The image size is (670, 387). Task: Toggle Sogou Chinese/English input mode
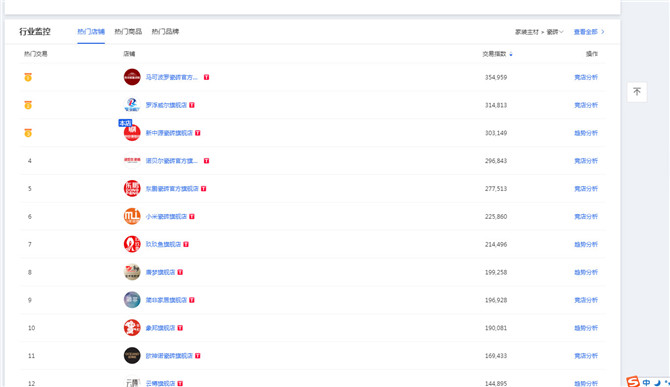pyautogui.click(x=646, y=383)
